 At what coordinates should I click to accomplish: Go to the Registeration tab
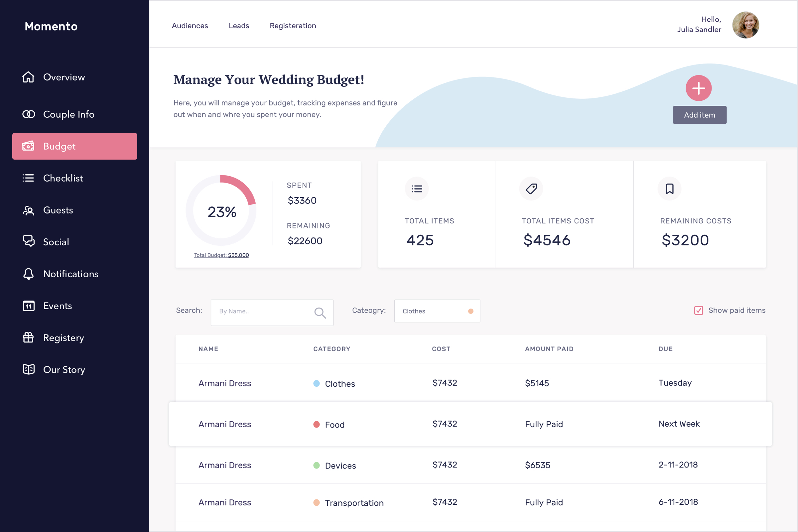(x=293, y=26)
